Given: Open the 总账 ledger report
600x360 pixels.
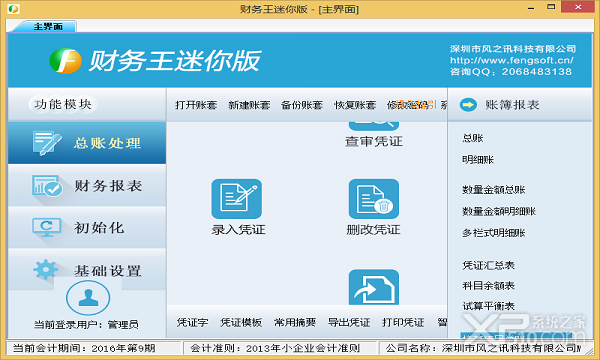Looking at the screenshot, I should (473, 138).
